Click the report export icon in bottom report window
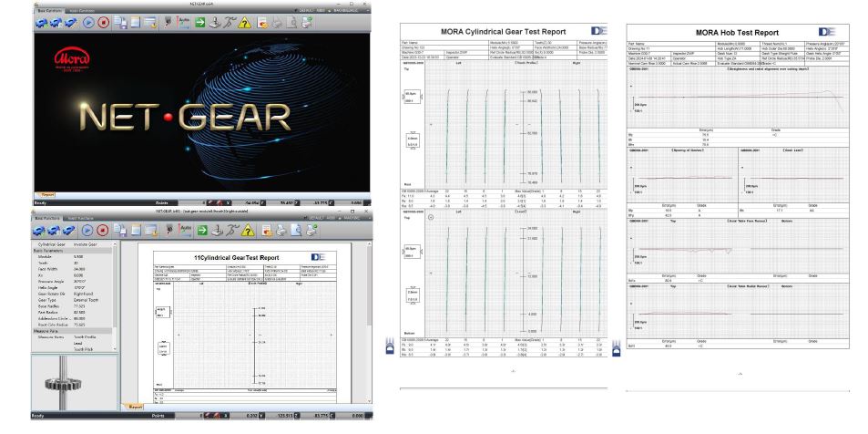868x434 pixels. pyautogui.click(x=268, y=230)
